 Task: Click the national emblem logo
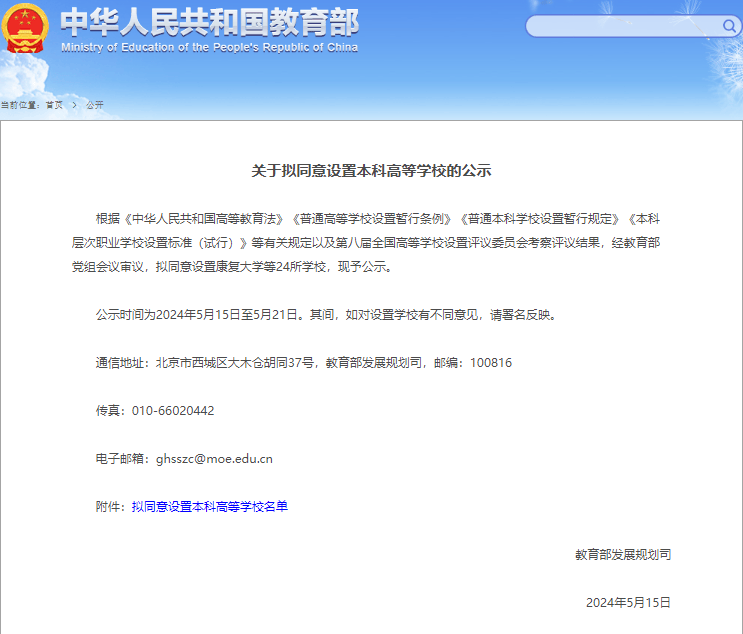[25, 28]
